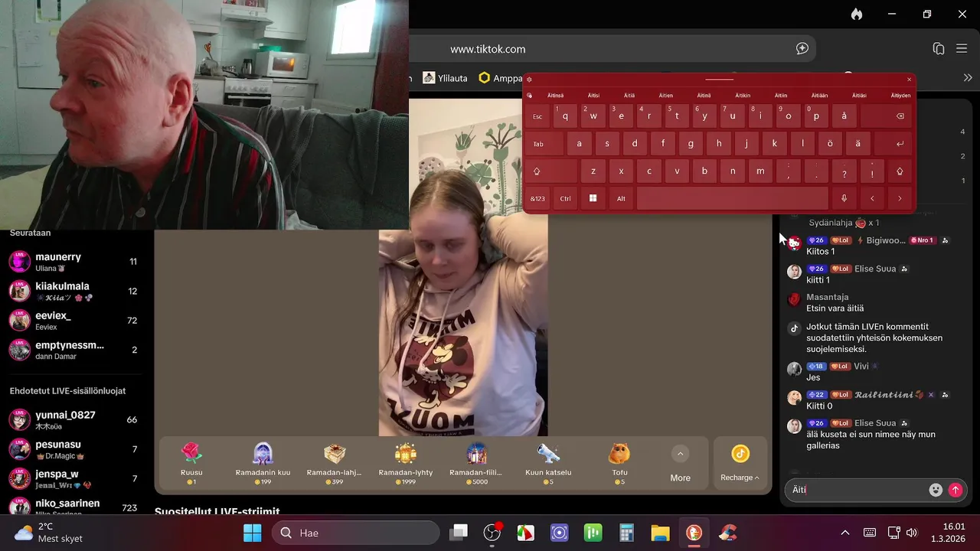980x551 pixels.
Task: Tap the ä key on touch keyboard
Action: click(858, 144)
